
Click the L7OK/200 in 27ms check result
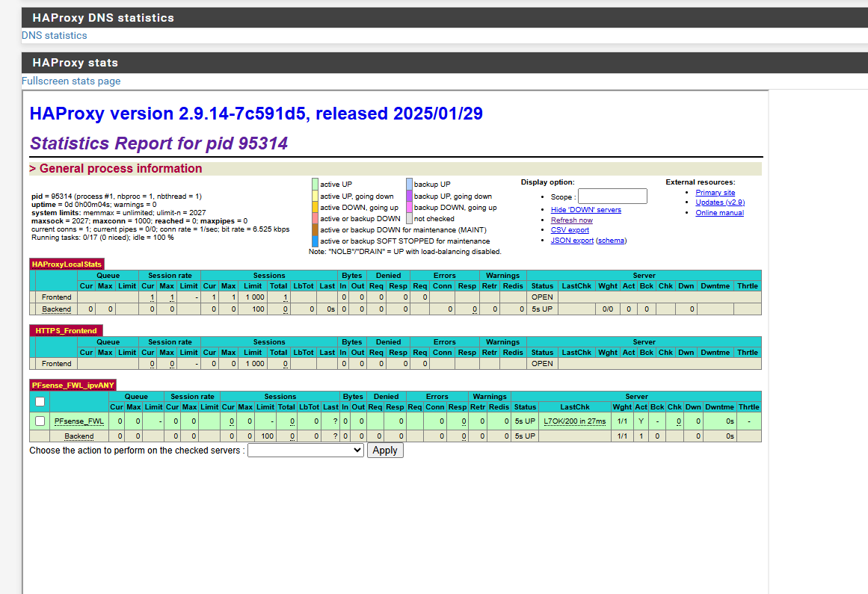tap(575, 421)
